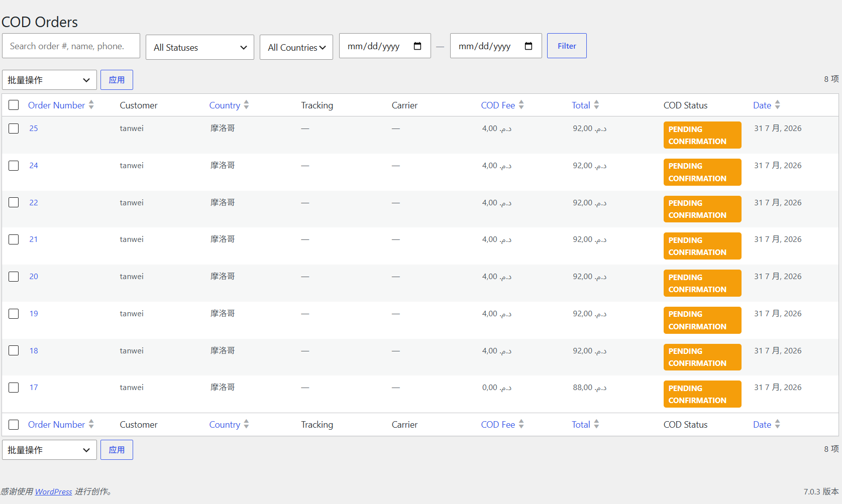Image resolution: width=842 pixels, height=504 pixels.
Task: Click Pending Confirmation badge for order 21
Action: [x=702, y=246]
